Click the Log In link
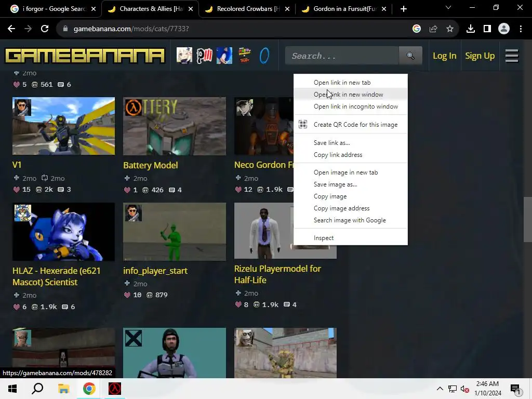 (445, 56)
